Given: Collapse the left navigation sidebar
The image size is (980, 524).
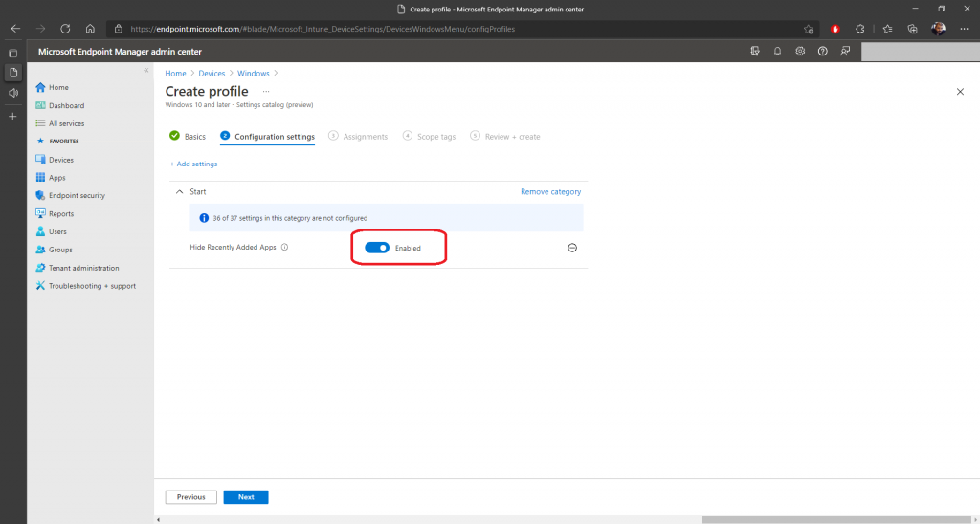Looking at the screenshot, I should tap(145, 71).
